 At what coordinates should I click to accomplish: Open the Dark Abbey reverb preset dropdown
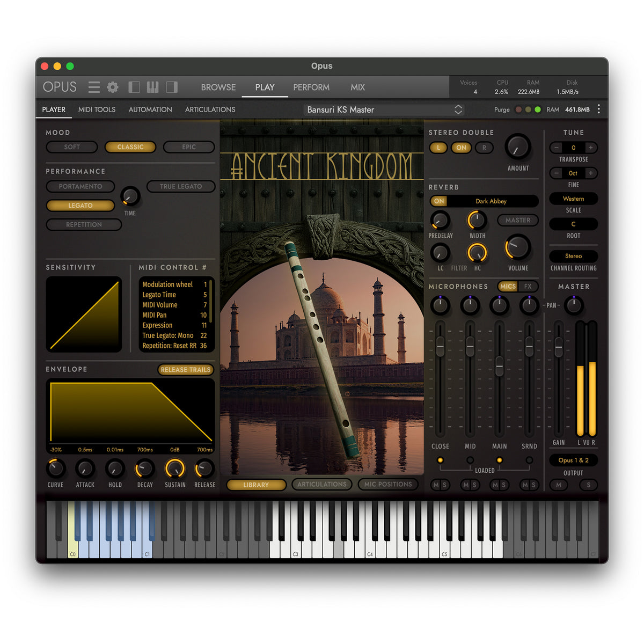pos(491,201)
